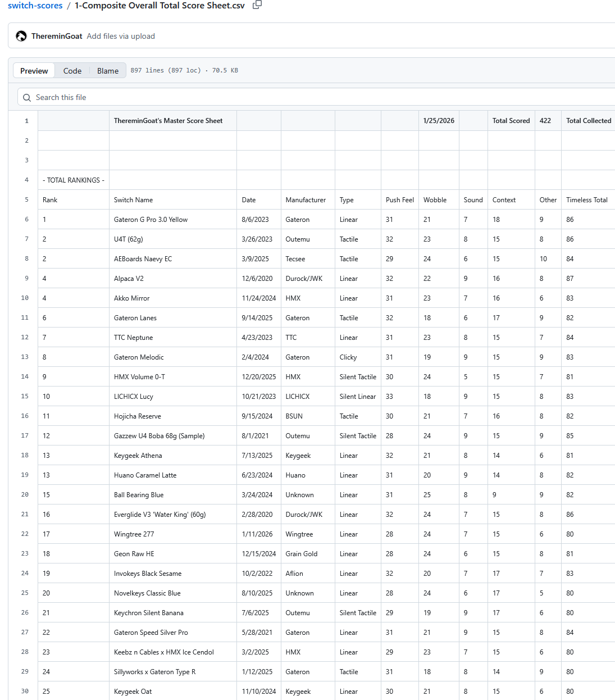Click the search magnifier icon

pos(27,98)
